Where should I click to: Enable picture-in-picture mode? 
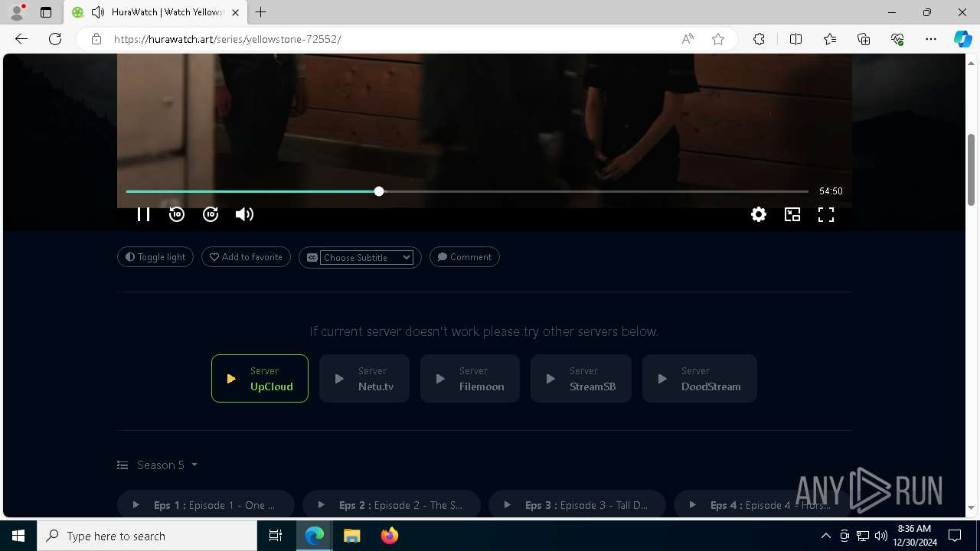pyautogui.click(x=792, y=214)
